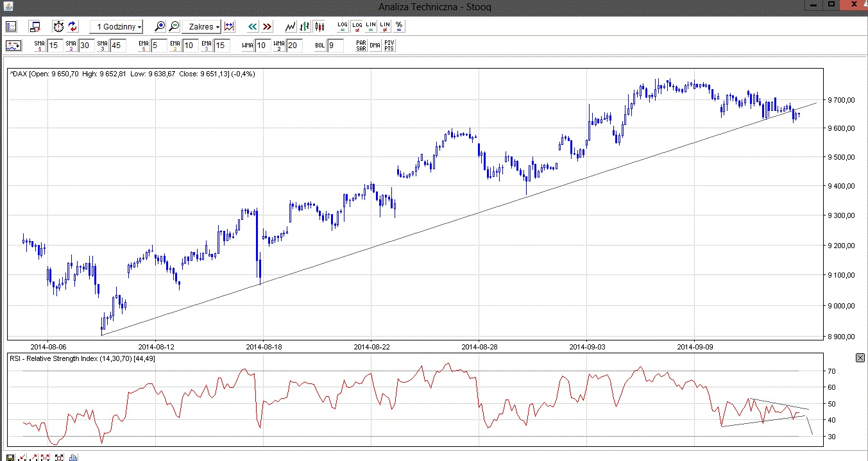Toggle the percent scale button
868x461 pixels.
click(399, 26)
